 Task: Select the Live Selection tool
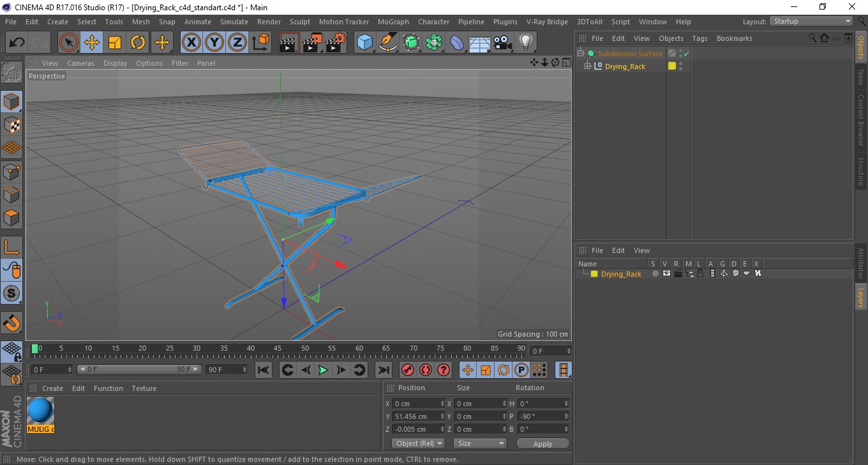pyautogui.click(x=69, y=43)
